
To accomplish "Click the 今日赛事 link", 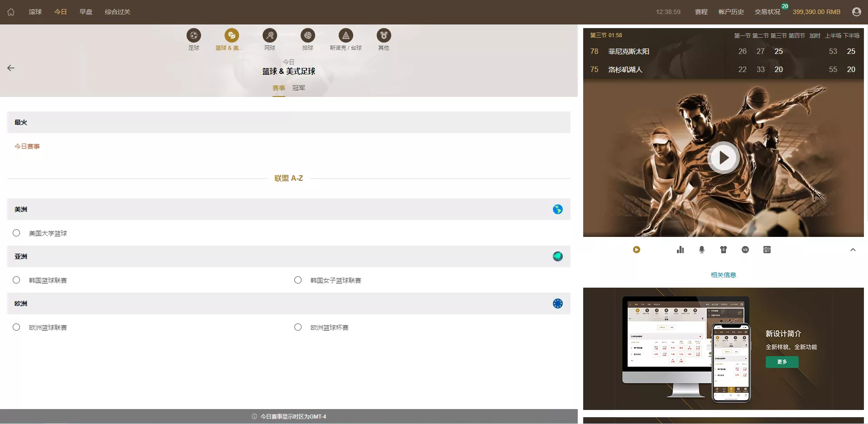I will point(27,146).
